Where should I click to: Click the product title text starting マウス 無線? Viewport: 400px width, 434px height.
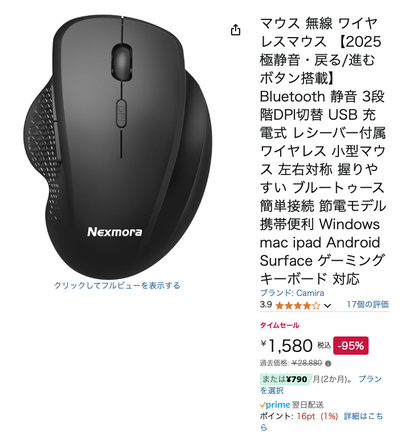point(323,151)
